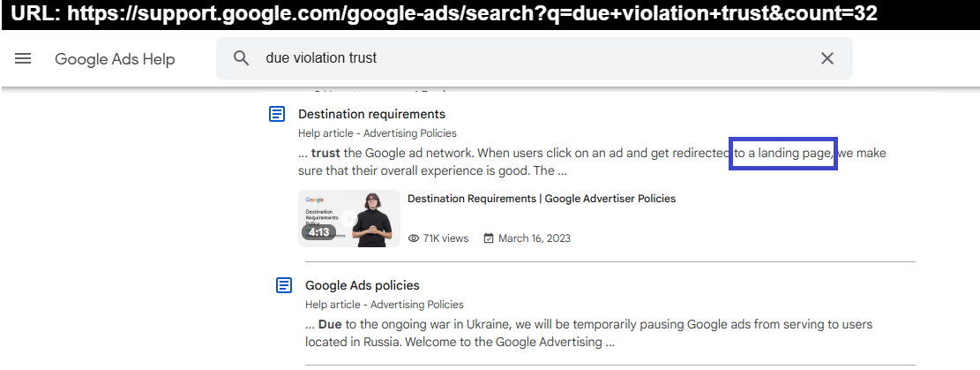Open "Destination Requirements | Google Advertiser Policies" video title
The width and height of the screenshot is (980, 370).
541,199
